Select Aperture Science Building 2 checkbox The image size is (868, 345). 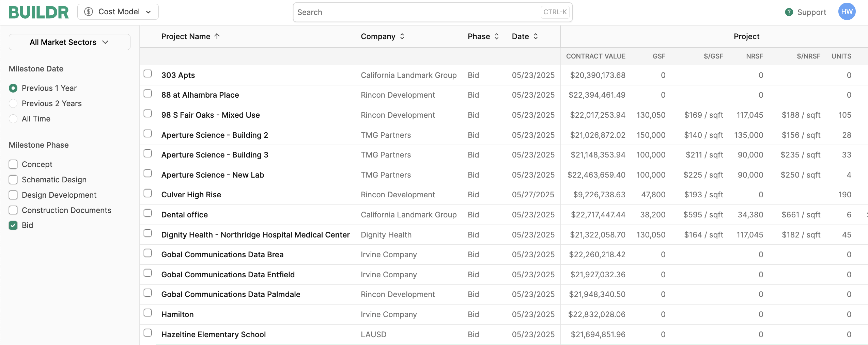(x=148, y=133)
